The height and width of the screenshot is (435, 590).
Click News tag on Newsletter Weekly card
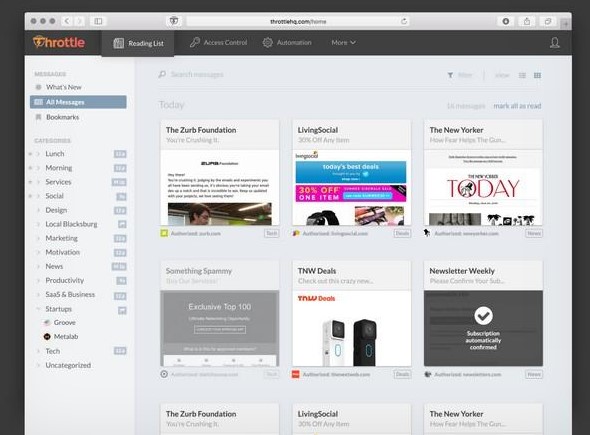pyautogui.click(x=534, y=374)
